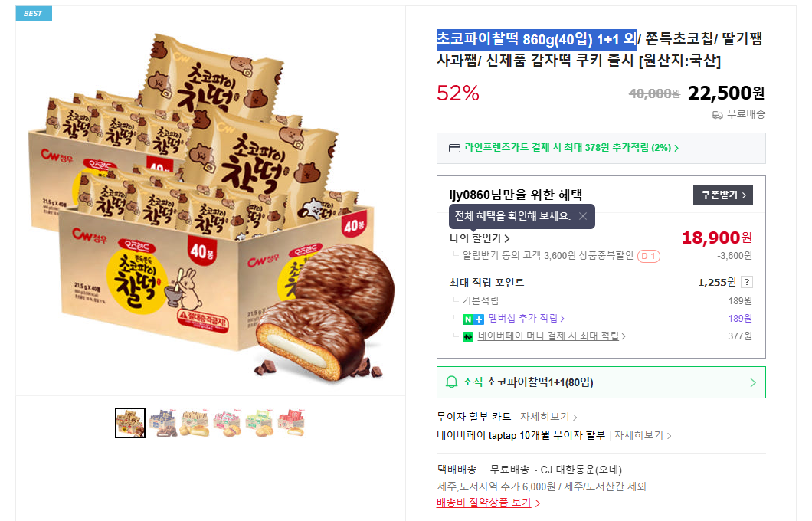Image resolution: width=812 pixels, height=521 pixels.
Task: Click the bell icon in 소식 banner
Action: [x=451, y=382]
